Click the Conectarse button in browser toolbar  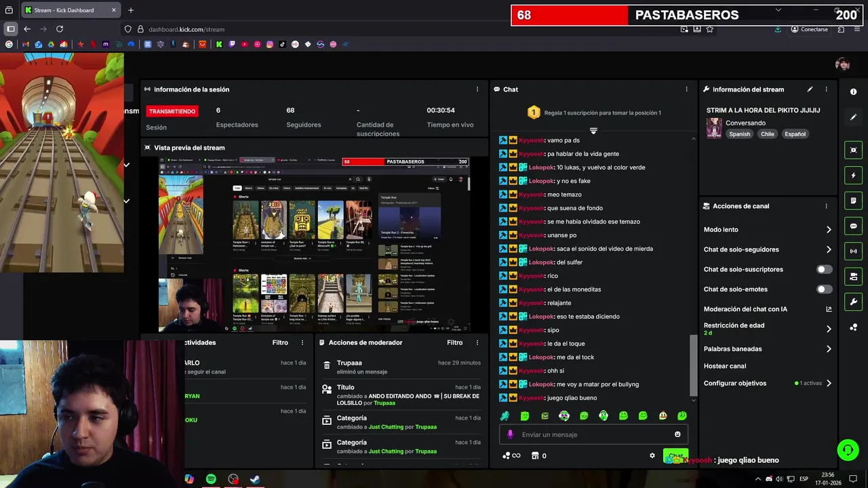click(x=810, y=29)
